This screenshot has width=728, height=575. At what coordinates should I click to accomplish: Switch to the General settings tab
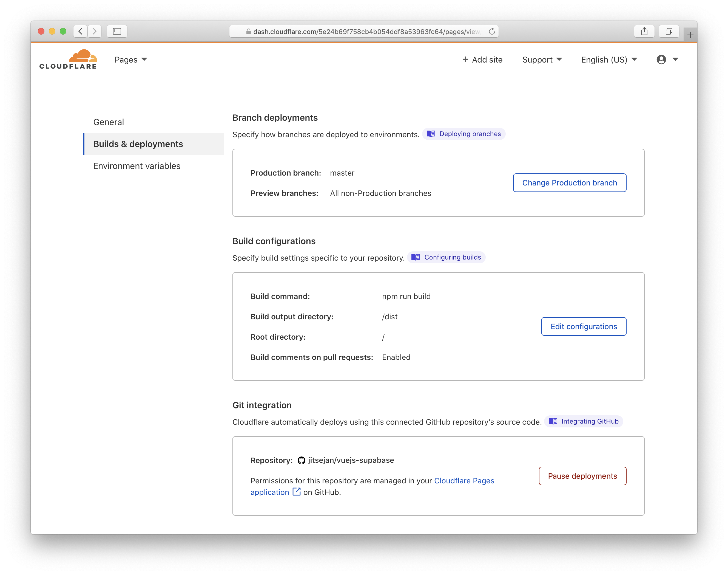(109, 122)
